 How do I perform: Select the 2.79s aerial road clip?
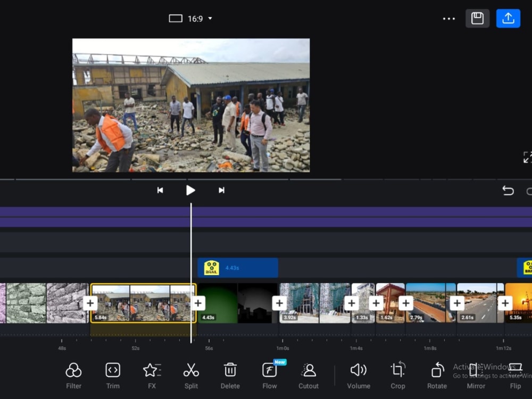coord(431,303)
